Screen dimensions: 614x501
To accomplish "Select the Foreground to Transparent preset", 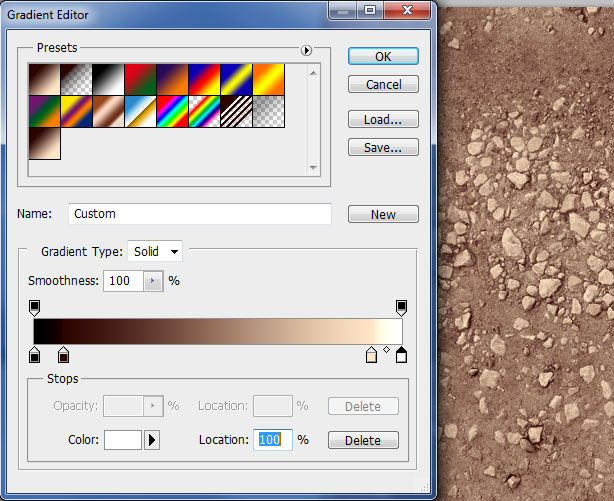I will [77, 79].
